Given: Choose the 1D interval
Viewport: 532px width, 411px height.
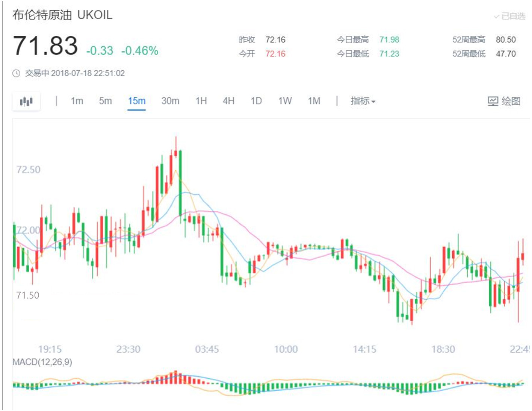Looking at the screenshot, I should [x=256, y=101].
